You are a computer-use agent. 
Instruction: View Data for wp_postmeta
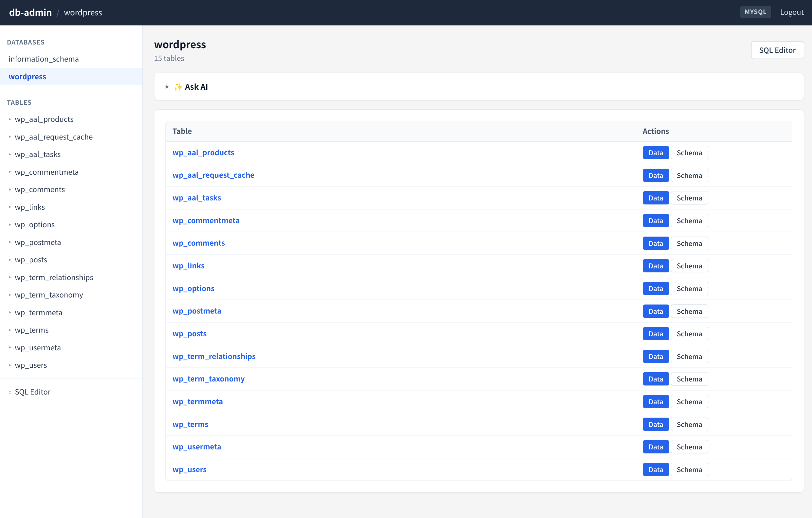click(x=655, y=311)
